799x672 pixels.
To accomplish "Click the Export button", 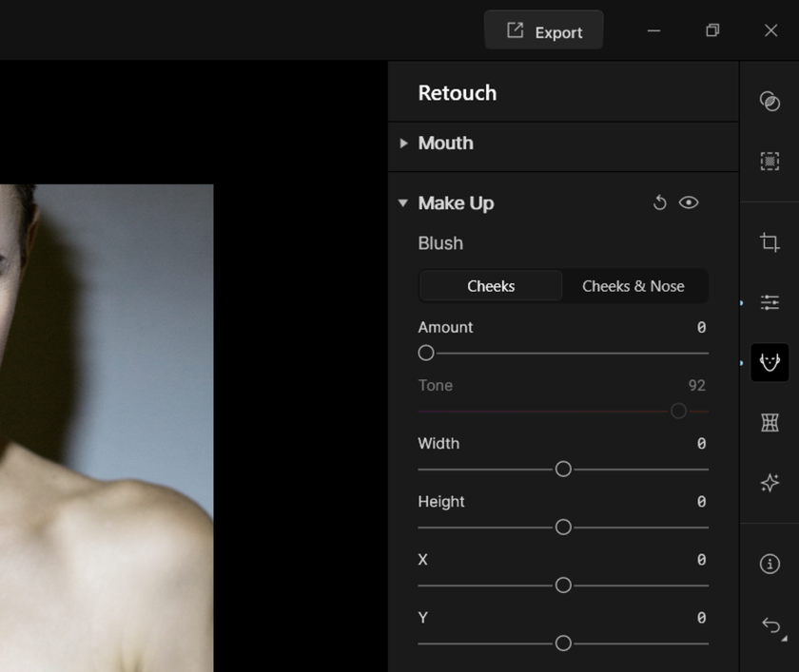I will pyautogui.click(x=543, y=31).
